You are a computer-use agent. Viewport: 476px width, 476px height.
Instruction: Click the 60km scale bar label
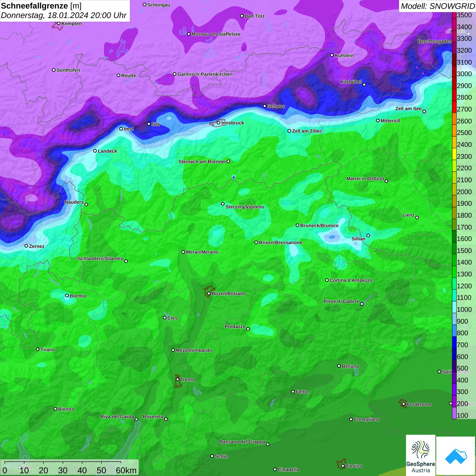tap(126, 470)
